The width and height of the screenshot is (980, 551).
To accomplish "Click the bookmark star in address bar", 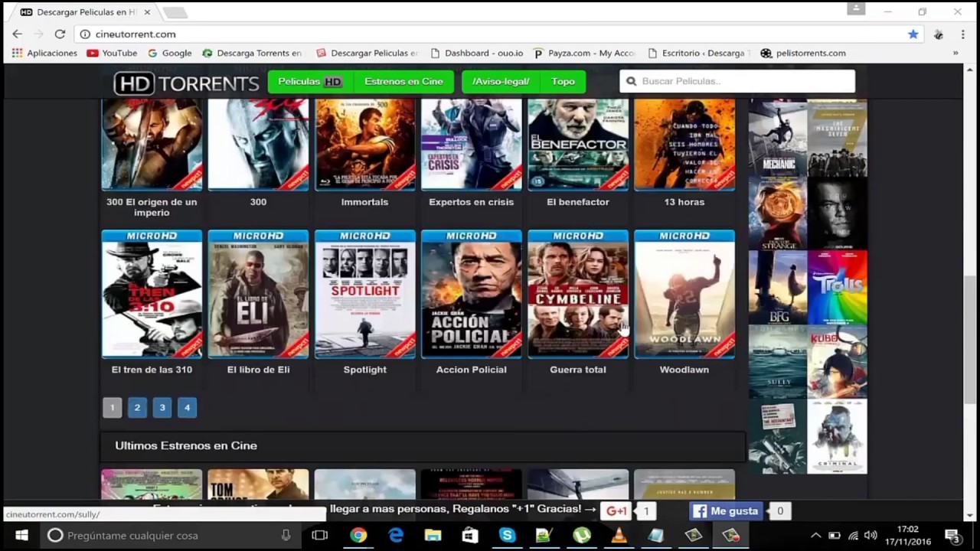I will tap(913, 34).
